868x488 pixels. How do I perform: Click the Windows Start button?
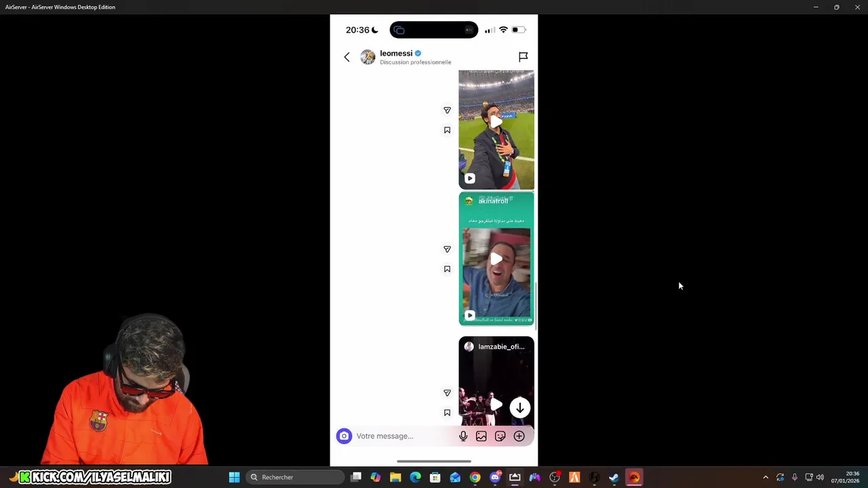tap(234, 477)
